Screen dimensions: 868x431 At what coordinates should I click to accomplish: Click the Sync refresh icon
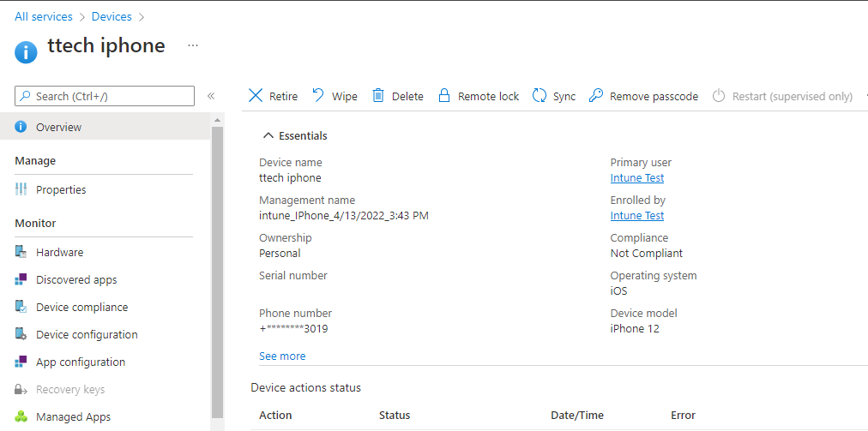tap(539, 96)
